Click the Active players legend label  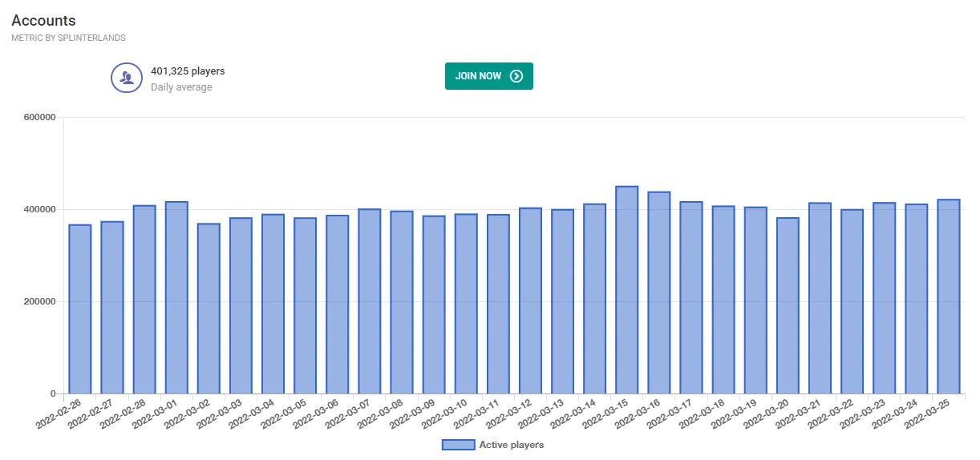(512, 445)
